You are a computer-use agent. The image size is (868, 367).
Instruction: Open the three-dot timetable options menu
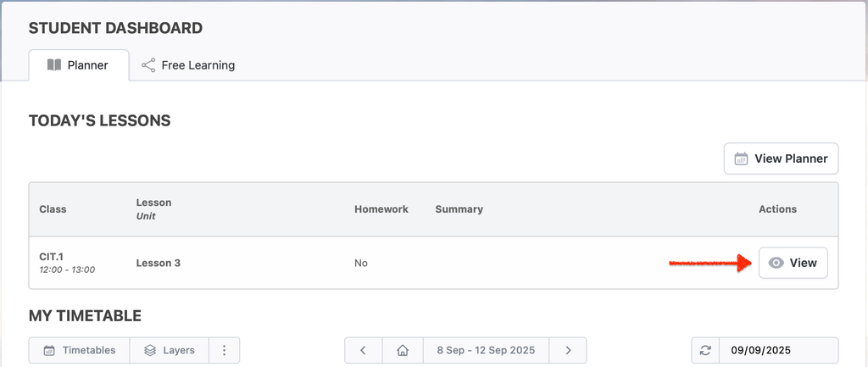pyautogui.click(x=224, y=350)
